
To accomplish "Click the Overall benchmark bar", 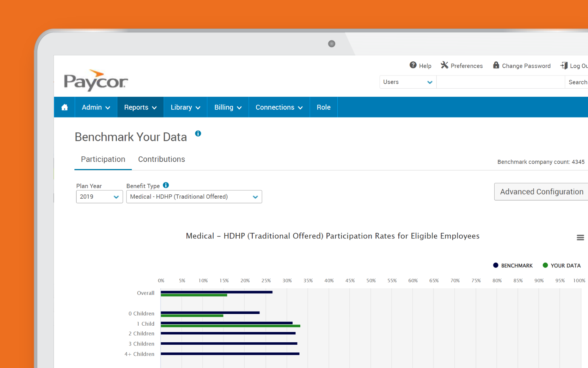I will [x=216, y=292].
